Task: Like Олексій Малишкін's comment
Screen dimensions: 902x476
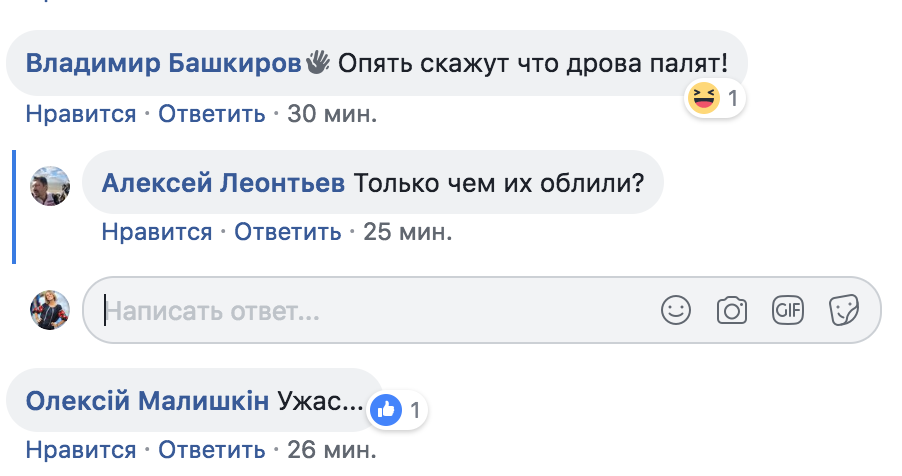Action: (80, 450)
